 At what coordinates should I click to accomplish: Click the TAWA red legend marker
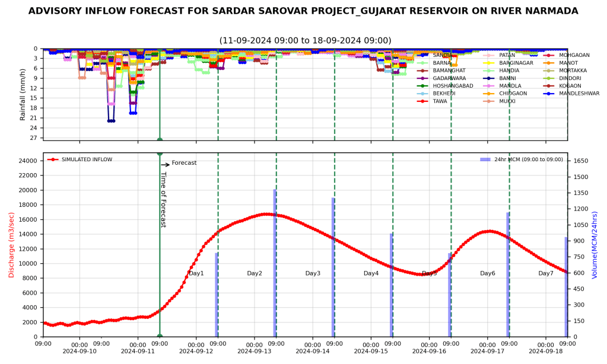point(422,101)
